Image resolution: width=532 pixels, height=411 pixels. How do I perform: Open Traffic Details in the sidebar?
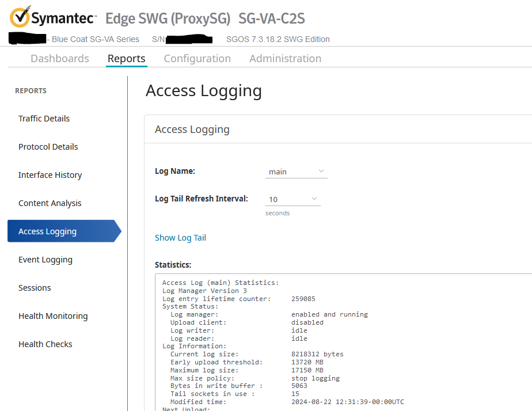coord(44,119)
